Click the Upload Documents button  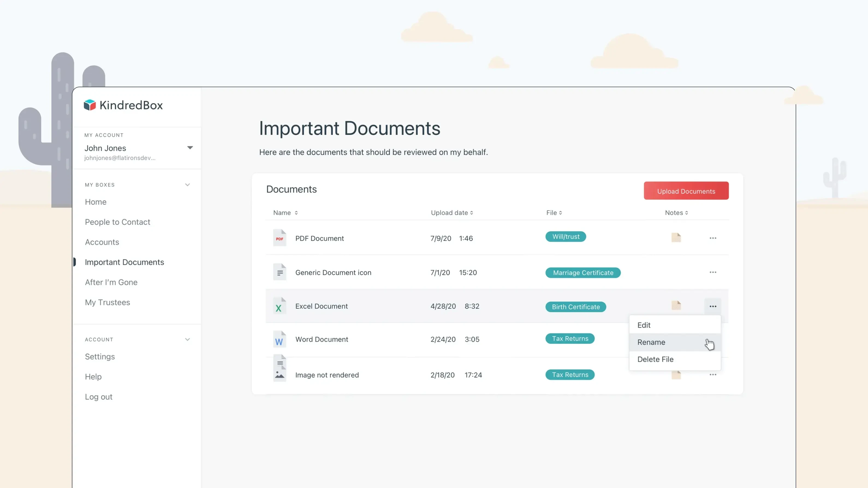coord(686,191)
